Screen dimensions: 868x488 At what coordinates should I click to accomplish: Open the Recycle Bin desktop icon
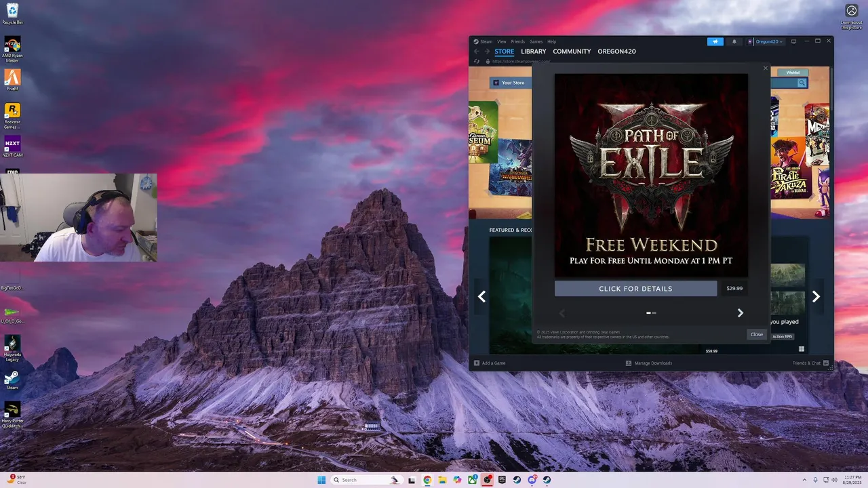click(x=12, y=14)
